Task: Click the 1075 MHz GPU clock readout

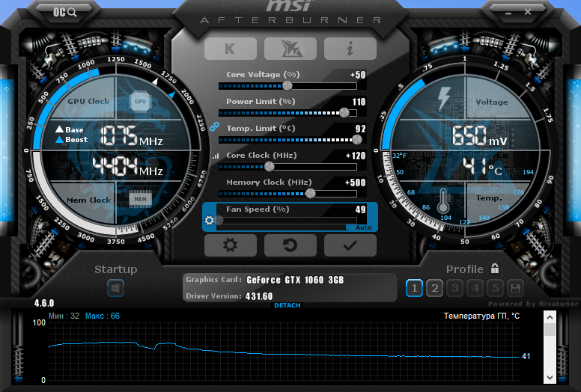Action: (x=131, y=135)
